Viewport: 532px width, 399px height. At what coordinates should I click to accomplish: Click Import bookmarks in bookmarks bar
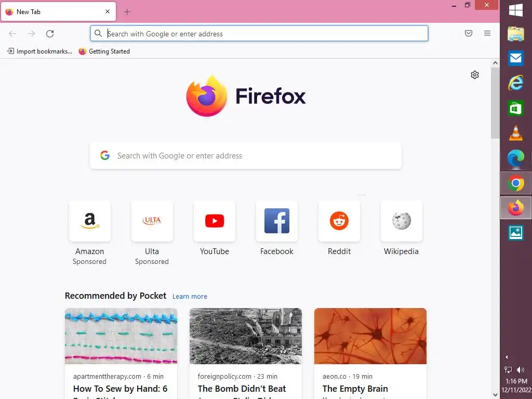(39, 51)
